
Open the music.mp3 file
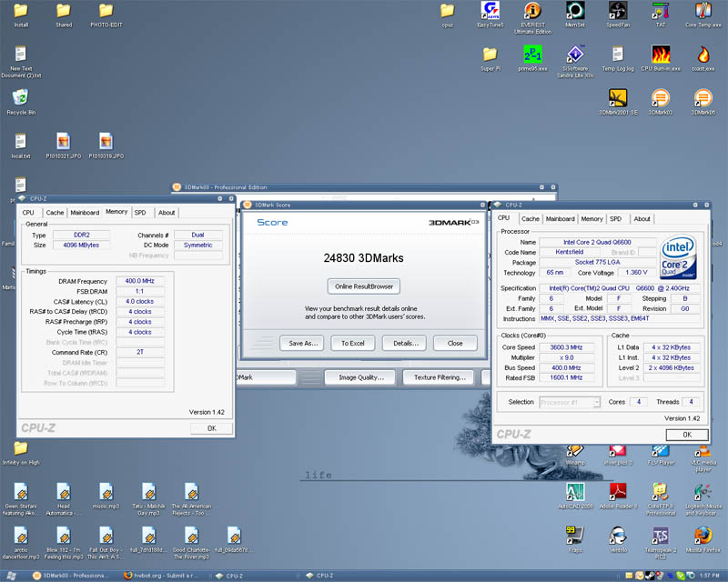click(x=106, y=496)
